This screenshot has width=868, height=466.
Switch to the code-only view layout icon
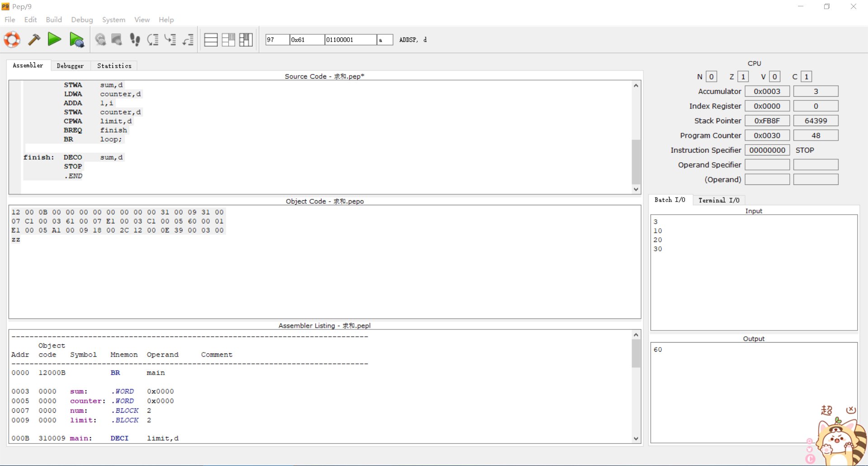coord(211,40)
